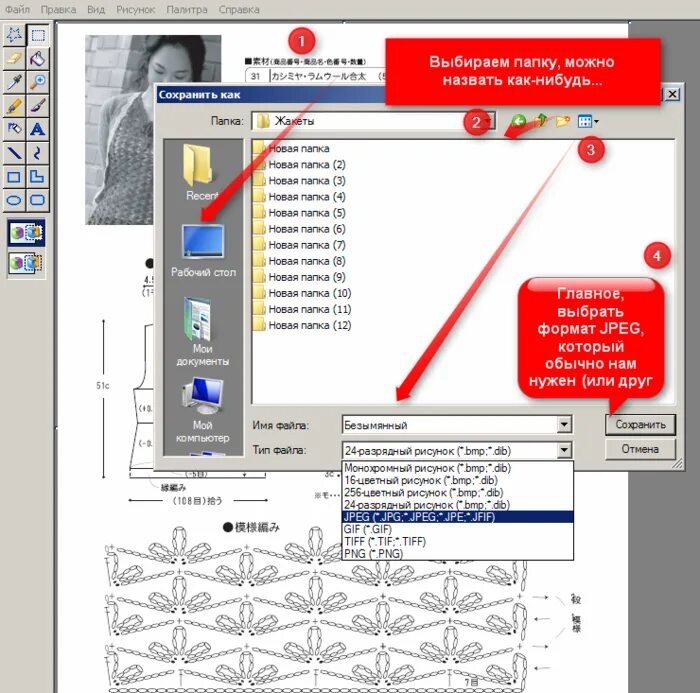
Task: Select the Rounded rectangle tool
Action: 38,200
